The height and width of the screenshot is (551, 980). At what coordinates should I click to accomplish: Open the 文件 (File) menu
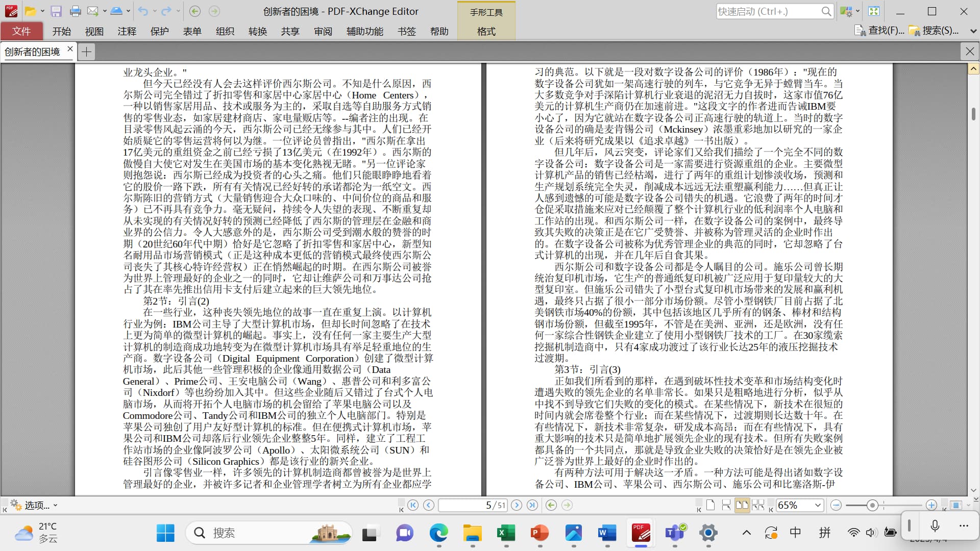tap(21, 31)
